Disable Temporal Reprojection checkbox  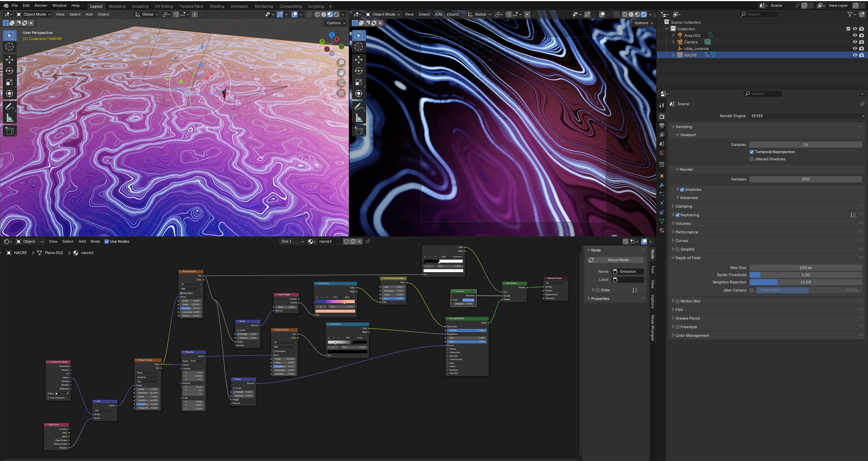click(x=751, y=152)
